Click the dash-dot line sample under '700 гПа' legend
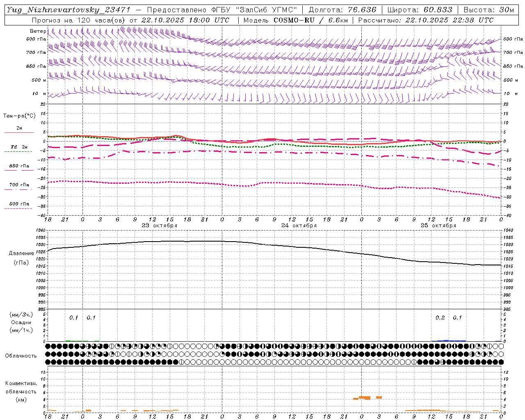This screenshot has width=525, height=420. click(x=18, y=189)
